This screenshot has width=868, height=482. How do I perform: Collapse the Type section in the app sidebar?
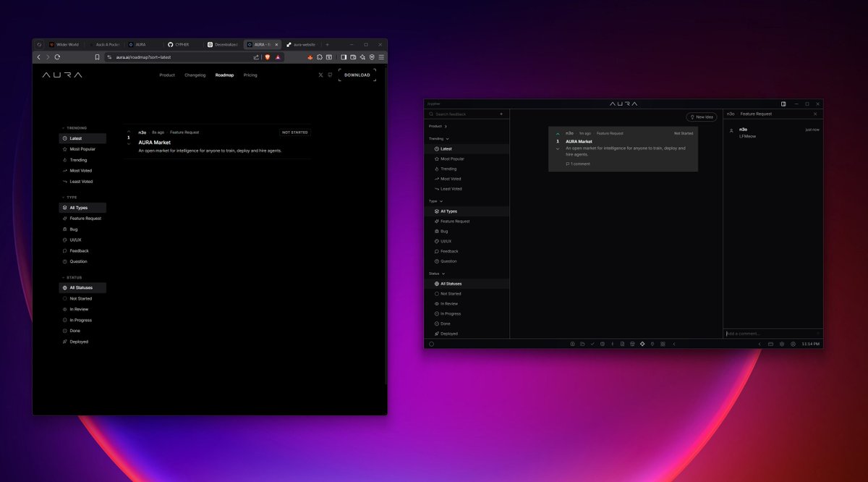coord(436,201)
